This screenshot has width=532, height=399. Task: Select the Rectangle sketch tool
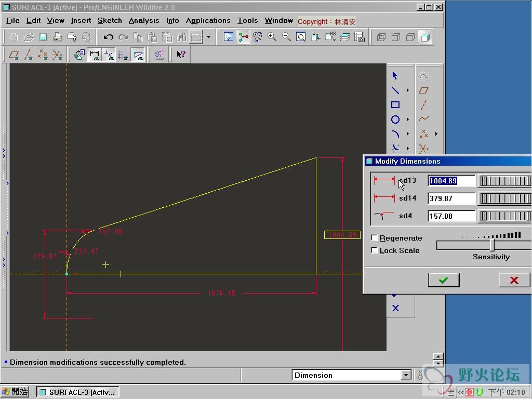pos(395,105)
